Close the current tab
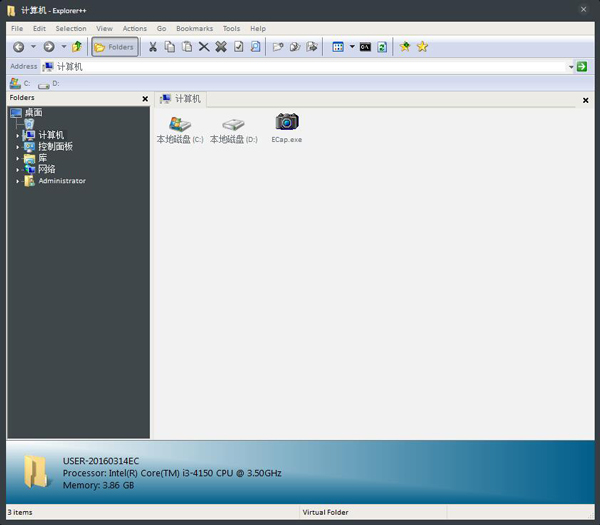This screenshot has height=525, width=600. tap(585, 100)
